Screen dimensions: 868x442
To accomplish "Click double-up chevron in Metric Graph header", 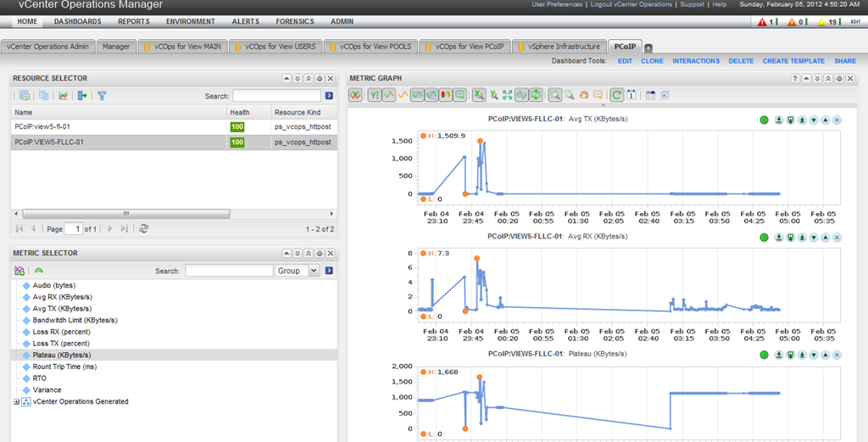I will click(828, 79).
